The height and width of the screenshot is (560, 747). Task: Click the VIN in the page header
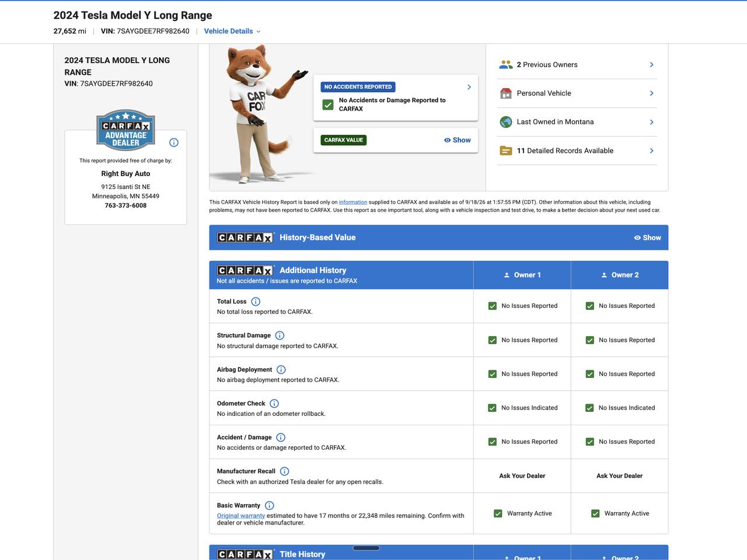145,32
